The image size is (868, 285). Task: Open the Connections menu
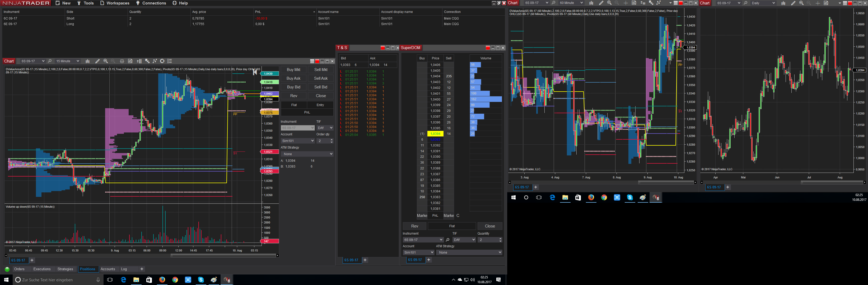151,3
